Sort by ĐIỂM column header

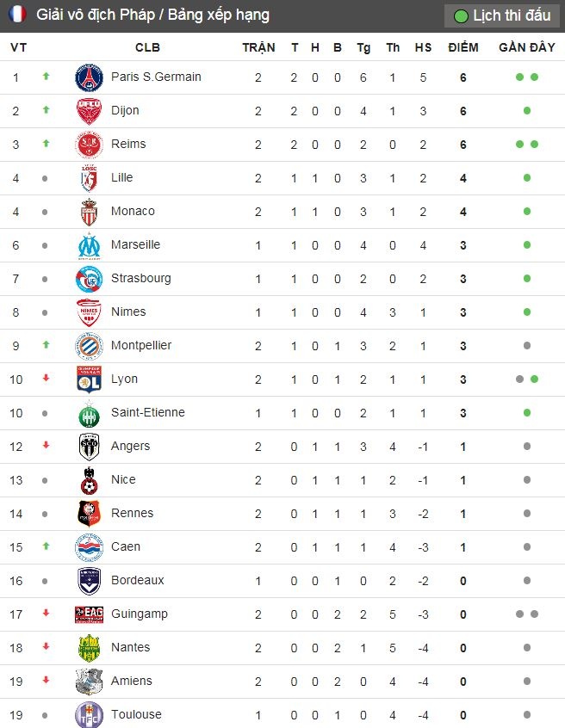pos(463,47)
